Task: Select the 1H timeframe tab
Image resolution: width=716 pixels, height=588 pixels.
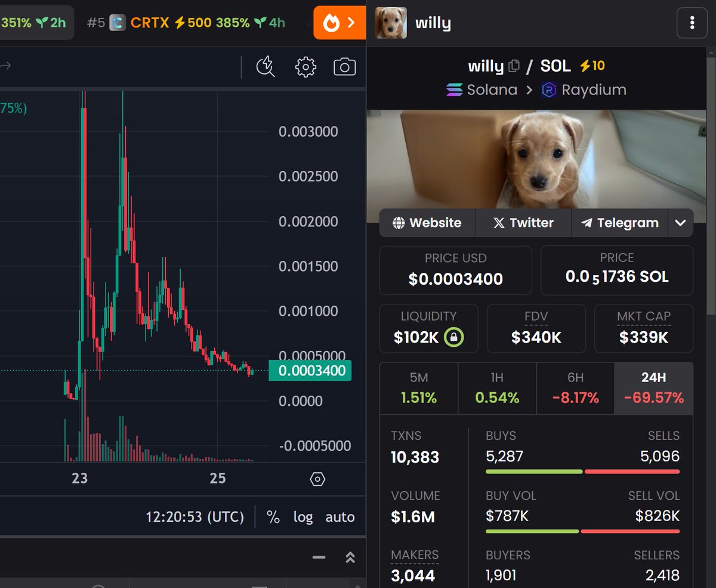Action: click(x=497, y=388)
